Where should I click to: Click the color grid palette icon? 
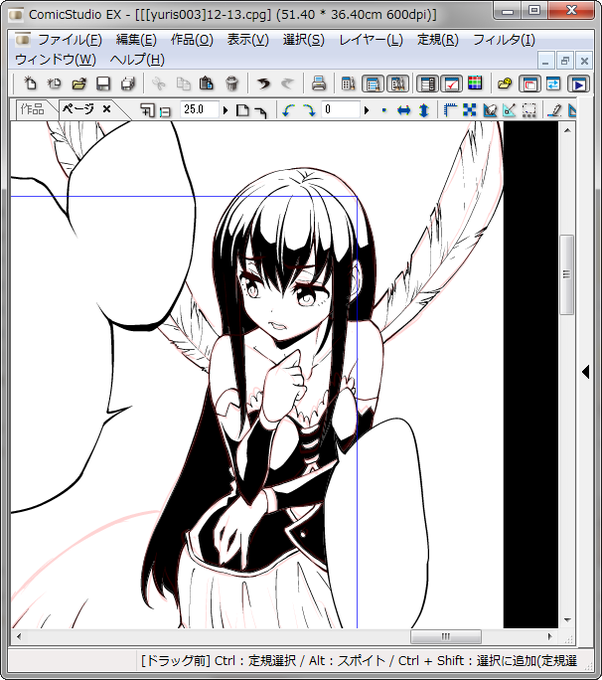[475, 83]
